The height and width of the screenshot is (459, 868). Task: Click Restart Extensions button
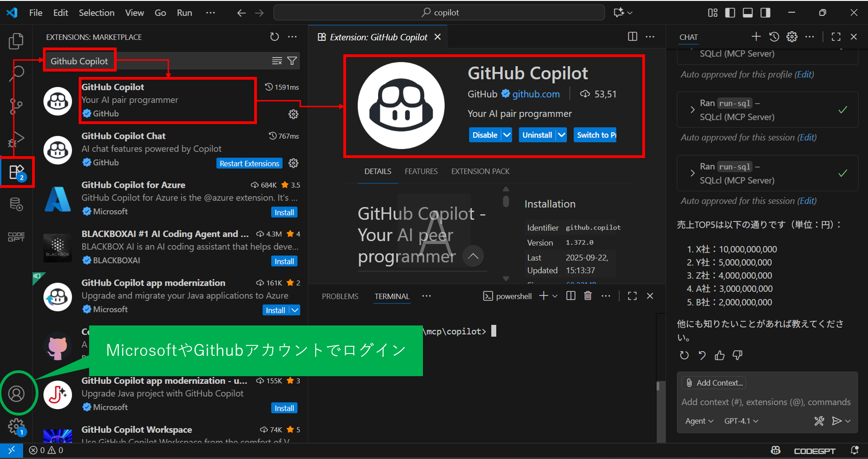pos(250,163)
